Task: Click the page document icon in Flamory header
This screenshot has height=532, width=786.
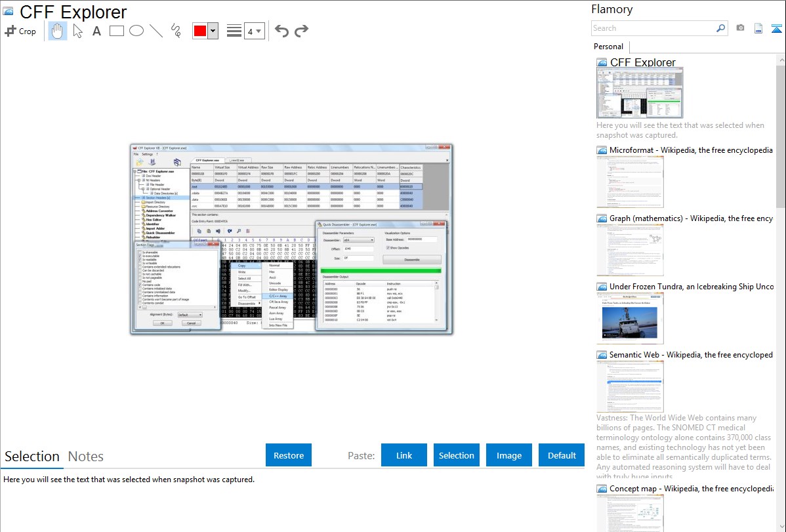Action: point(758,29)
